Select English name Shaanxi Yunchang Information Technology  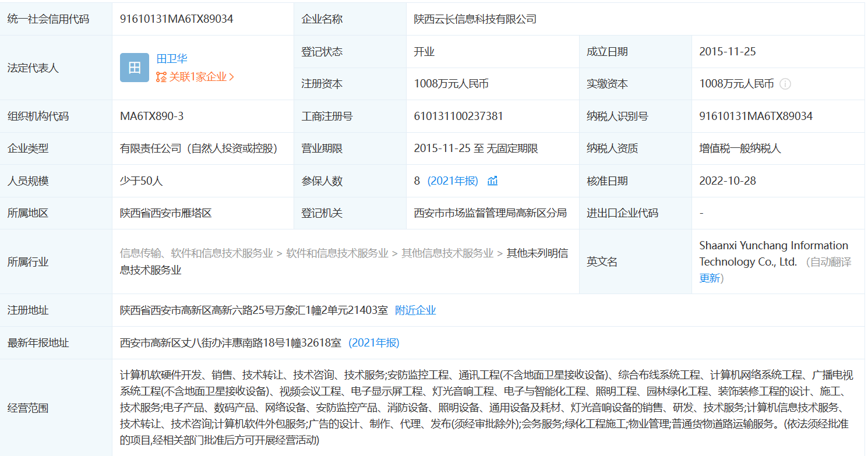[774, 253]
